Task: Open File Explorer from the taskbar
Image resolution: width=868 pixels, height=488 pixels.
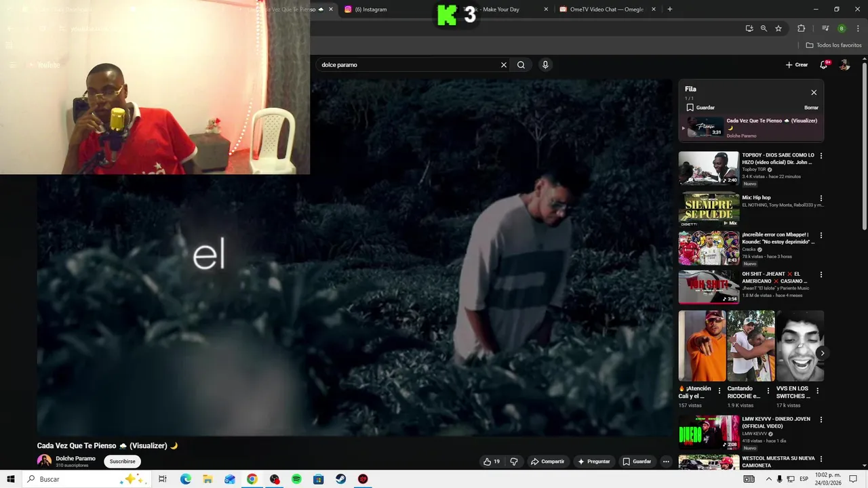Action: point(208,479)
